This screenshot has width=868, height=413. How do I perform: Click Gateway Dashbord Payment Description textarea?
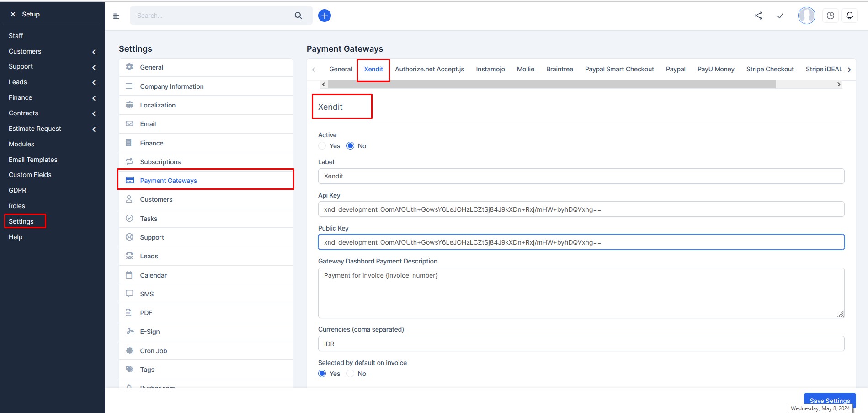(x=581, y=293)
